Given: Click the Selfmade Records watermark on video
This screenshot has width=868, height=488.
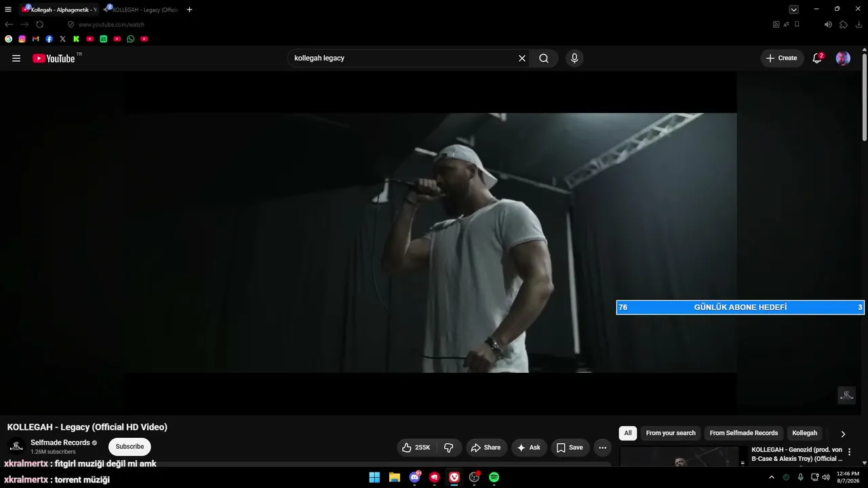Looking at the screenshot, I should [x=846, y=395].
